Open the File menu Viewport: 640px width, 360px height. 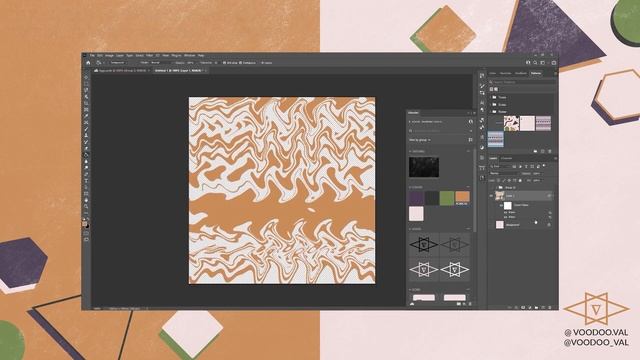pos(92,56)
